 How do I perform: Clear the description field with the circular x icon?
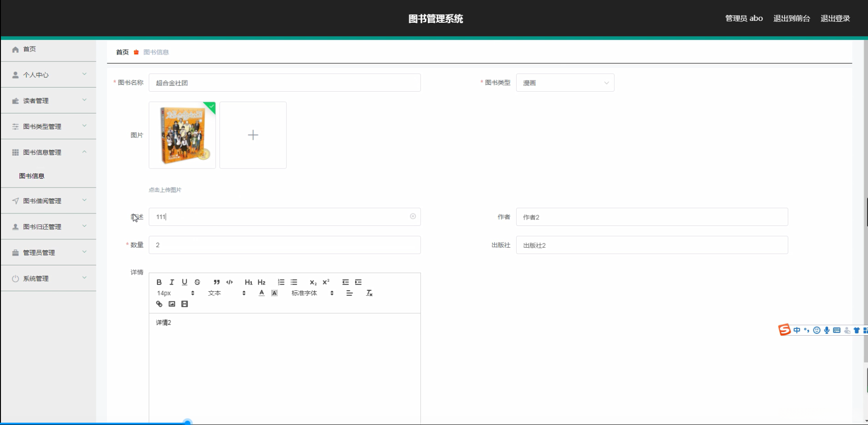tap(412, 216)
